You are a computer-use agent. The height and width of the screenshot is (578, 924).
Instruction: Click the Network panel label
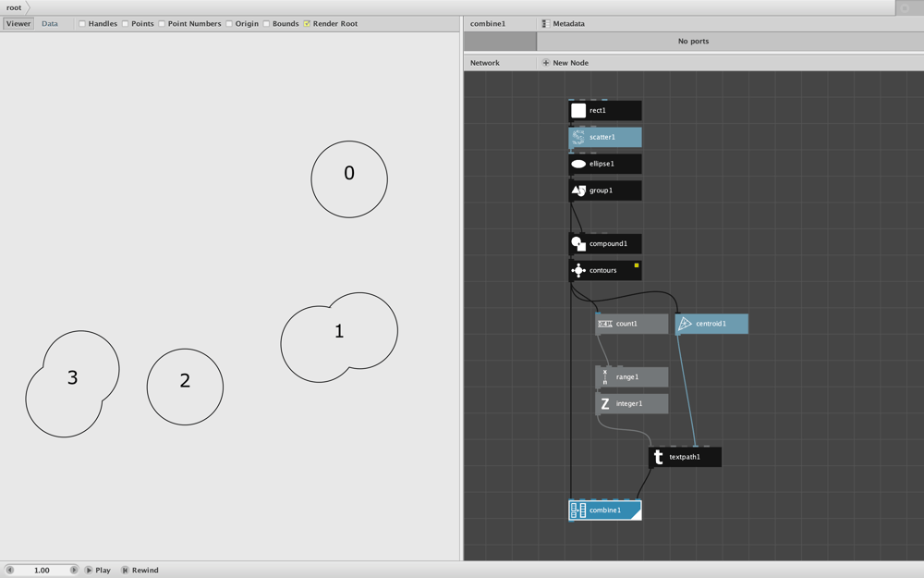coord(485,63)
